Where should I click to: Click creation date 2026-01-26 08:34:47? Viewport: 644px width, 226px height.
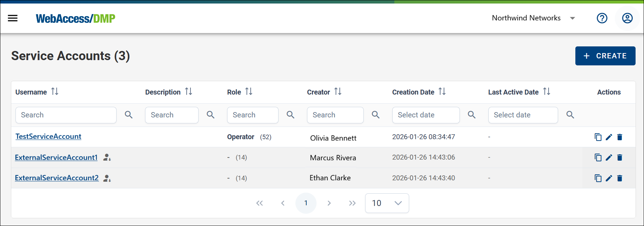point(424,137)
